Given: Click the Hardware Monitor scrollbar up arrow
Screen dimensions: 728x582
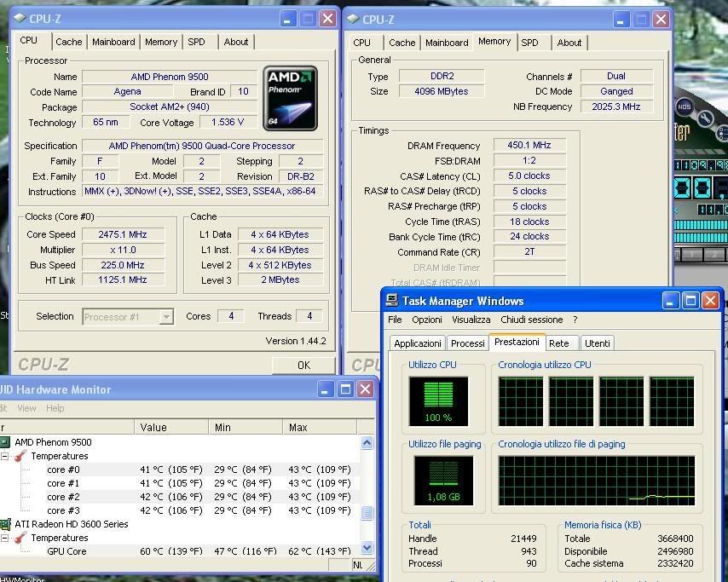Looking at the screenshot, I should pos(367,443).
